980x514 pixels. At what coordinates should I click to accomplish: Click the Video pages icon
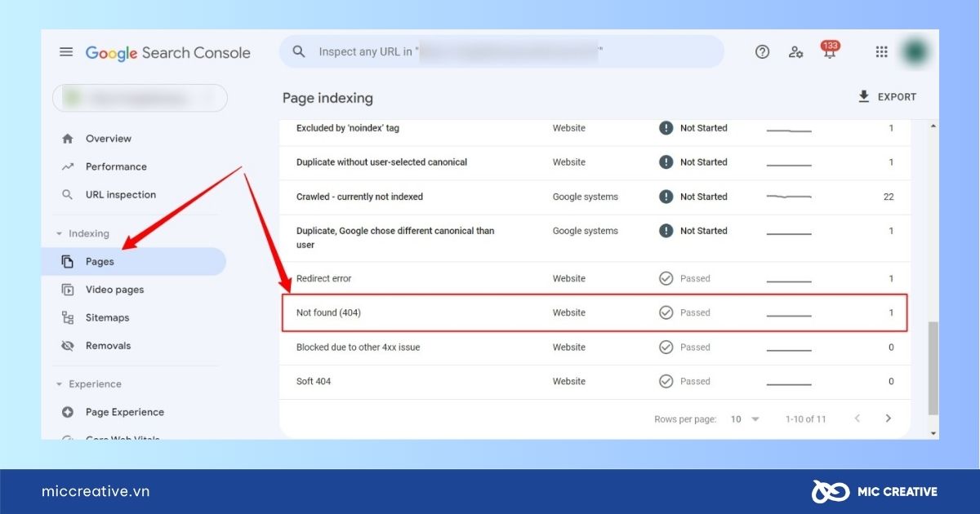(x=68, y=290)
